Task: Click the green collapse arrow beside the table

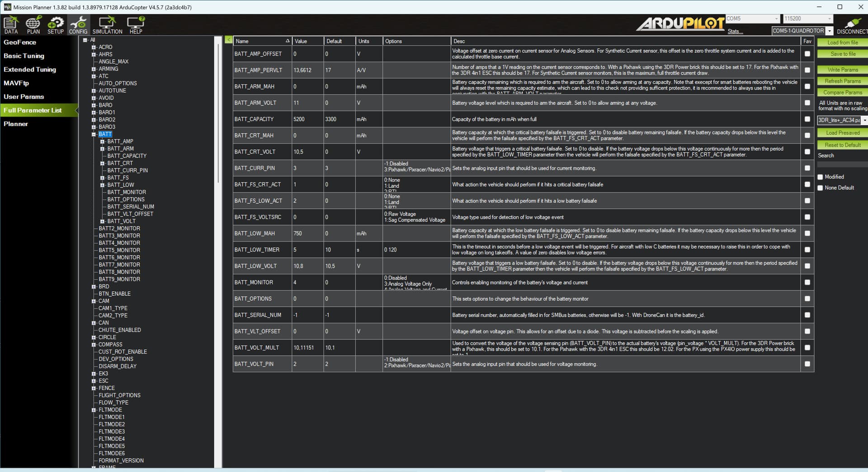Action: tap(228, 40)
